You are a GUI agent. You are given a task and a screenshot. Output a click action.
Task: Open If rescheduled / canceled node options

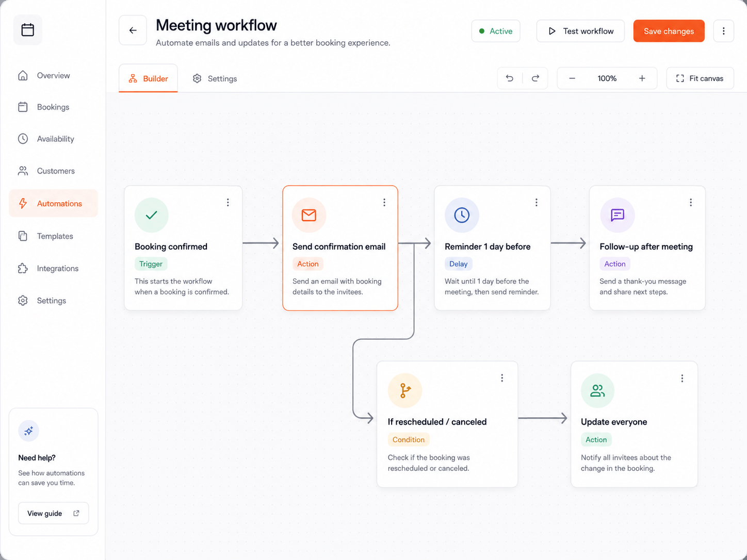[x=502, y=378]
